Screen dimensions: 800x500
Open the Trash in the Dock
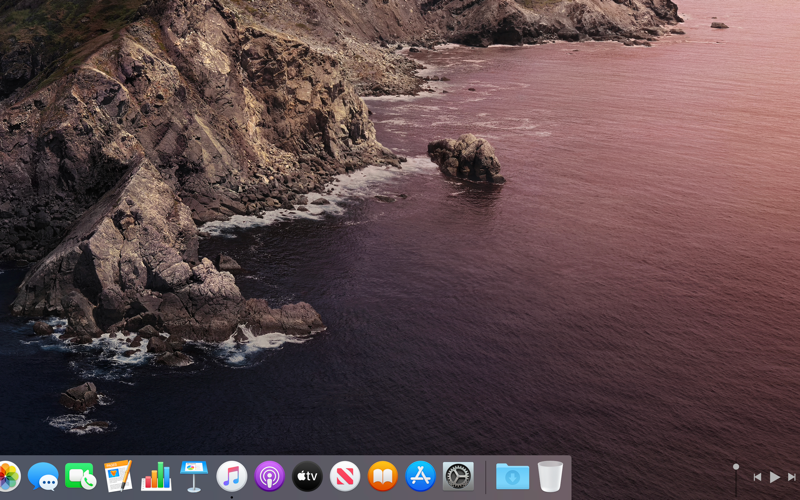(x=550, y=477)
